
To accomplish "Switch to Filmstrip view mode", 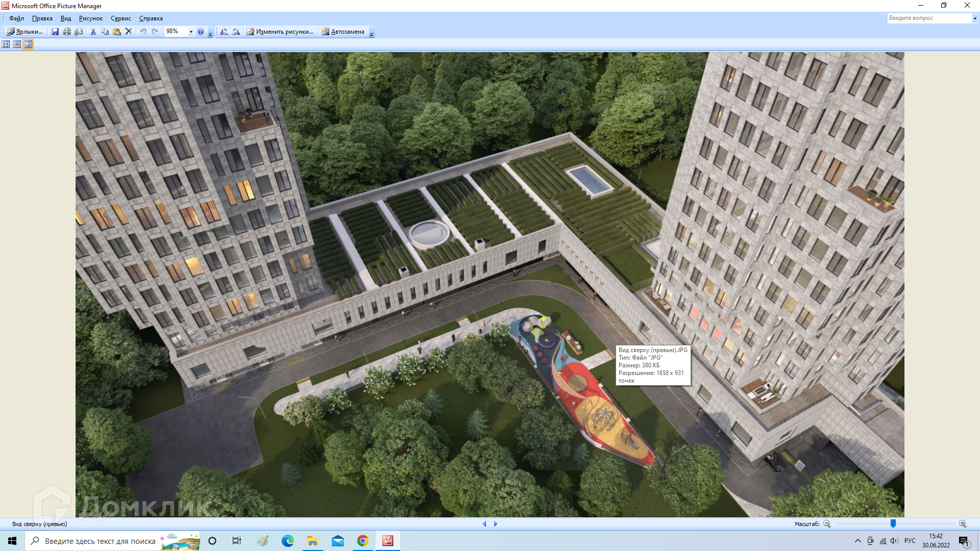I will tap(17, 44).
